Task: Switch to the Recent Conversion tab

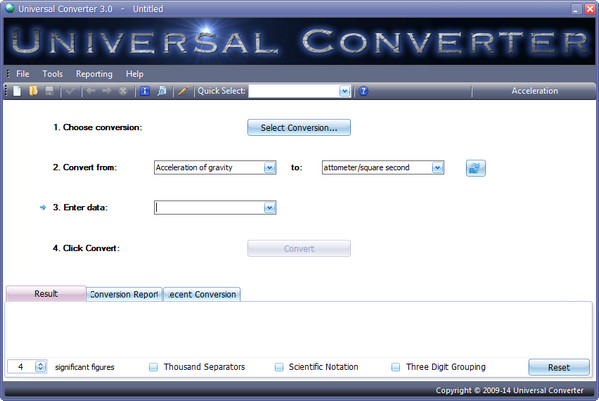Action: 202,294
